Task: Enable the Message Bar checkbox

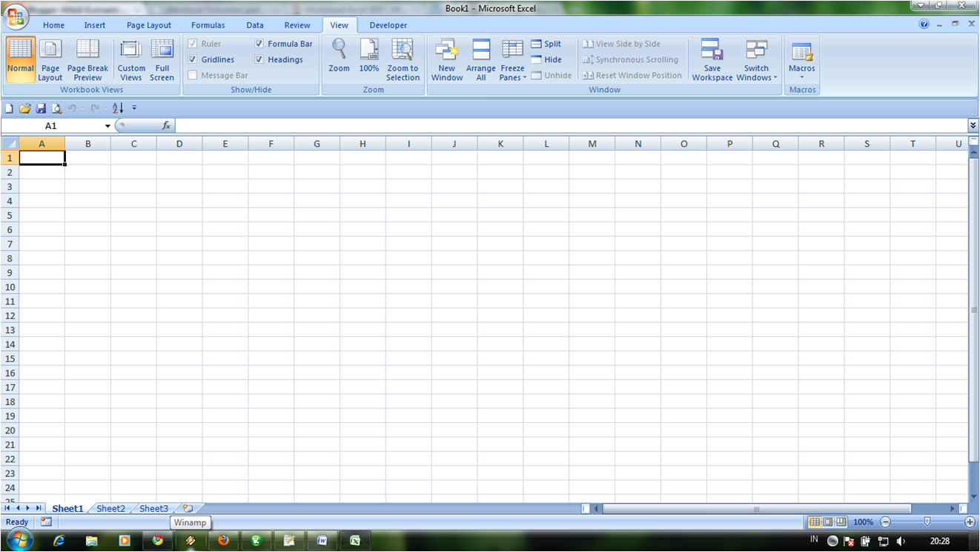Action: tap(192, 75)
